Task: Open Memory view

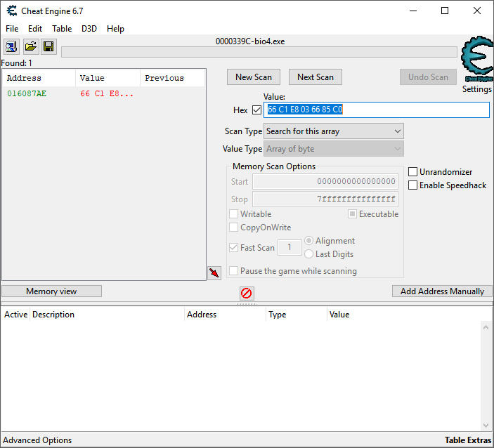Action: 51,291
